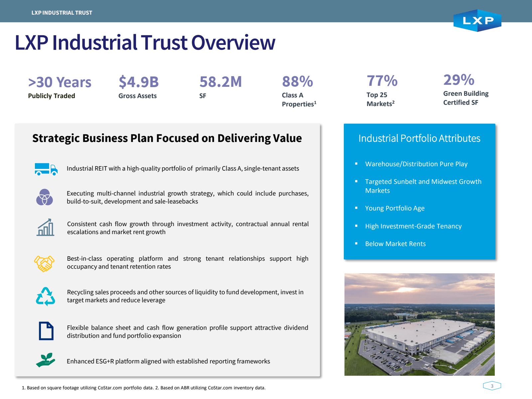Click the delivery truck icon
This screenshot has width=532, height=399.
pyautogui.click(x=46, y=169)
